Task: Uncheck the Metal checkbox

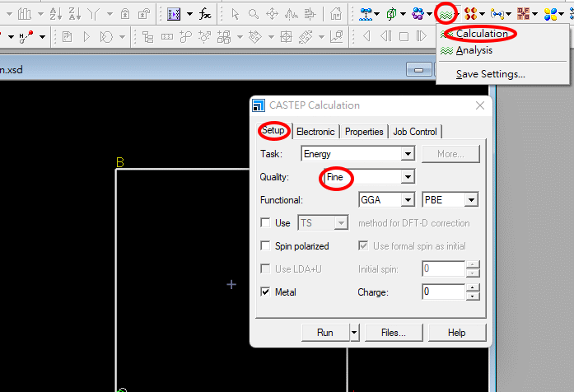Action: pyautogui.click(x=265, y=292)
